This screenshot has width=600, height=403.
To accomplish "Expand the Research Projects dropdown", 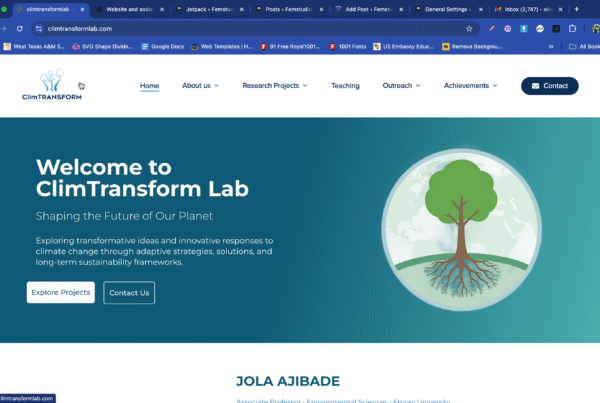I will [x=274, y=86].
